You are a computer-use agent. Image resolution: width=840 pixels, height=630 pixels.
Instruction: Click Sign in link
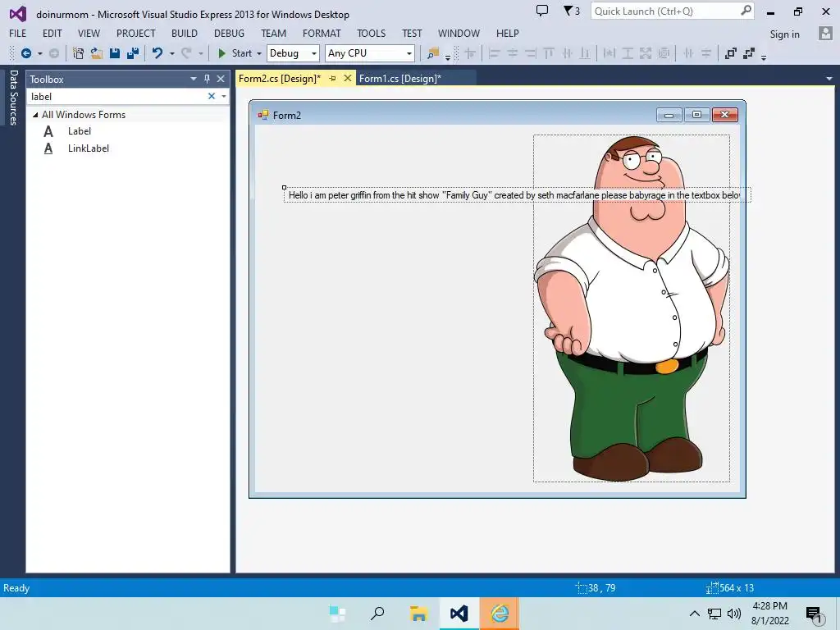point(784,34)
